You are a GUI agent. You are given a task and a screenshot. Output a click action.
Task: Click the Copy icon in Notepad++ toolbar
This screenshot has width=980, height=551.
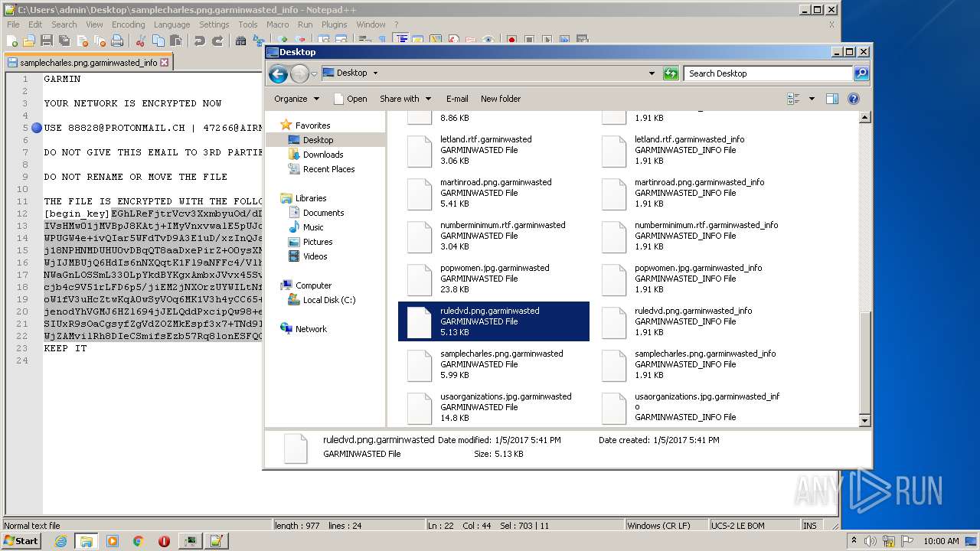click(158, 41)
